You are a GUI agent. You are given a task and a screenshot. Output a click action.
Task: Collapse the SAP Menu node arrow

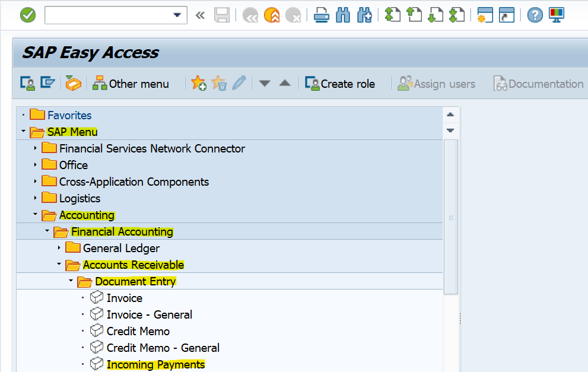(23, 131)
